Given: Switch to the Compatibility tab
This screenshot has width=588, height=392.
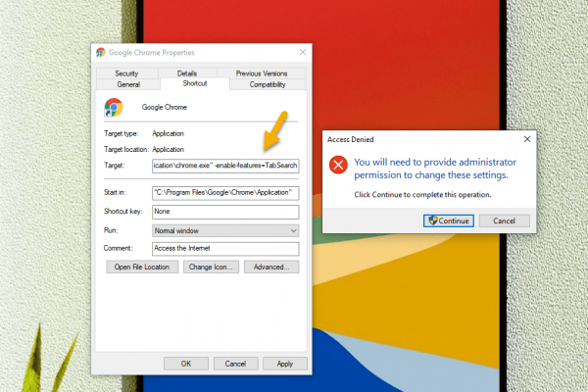Looking at the screenshot, I should click(x=268, y=84).
